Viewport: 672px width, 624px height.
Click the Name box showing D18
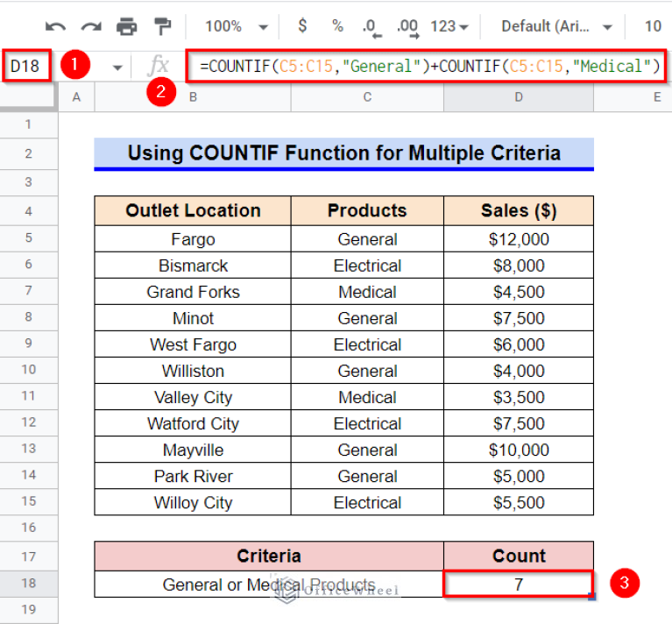pos(26,66)
